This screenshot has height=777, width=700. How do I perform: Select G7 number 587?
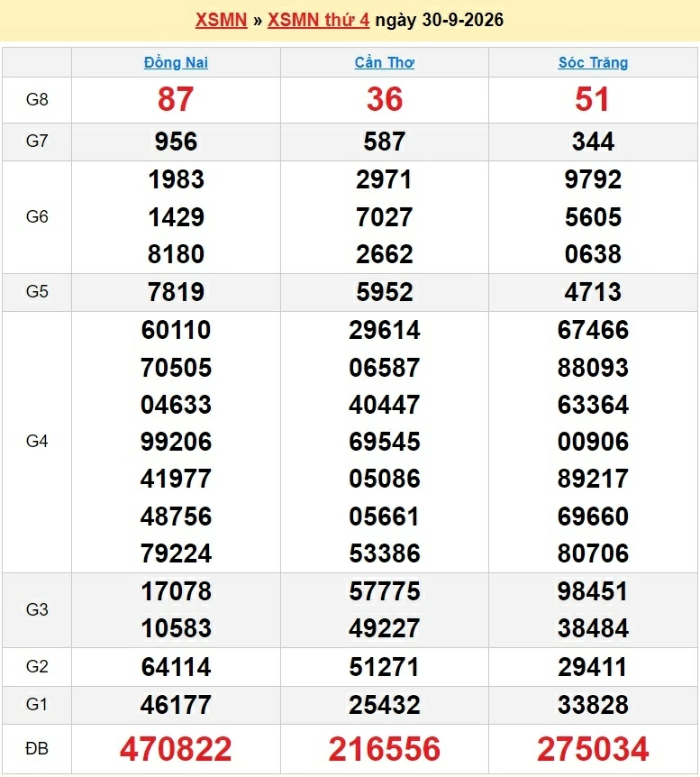385,142
